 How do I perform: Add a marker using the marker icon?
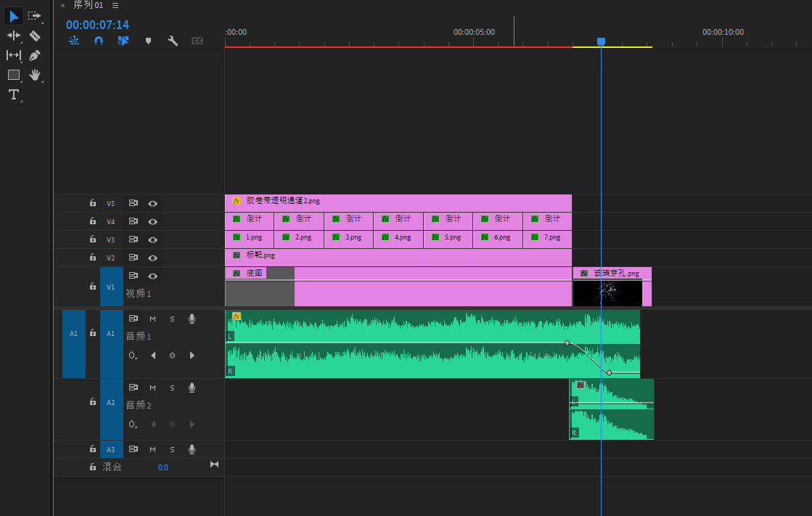(148, 41)
